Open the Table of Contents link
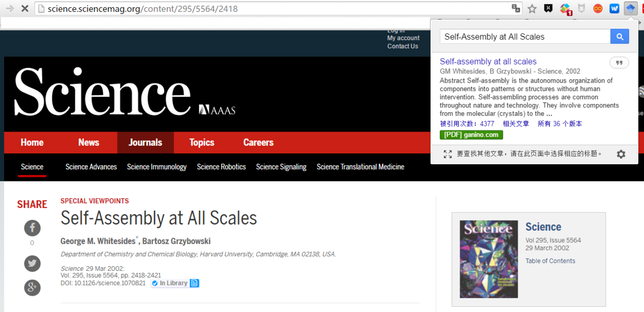644x312 pixels. pos(550,261)
